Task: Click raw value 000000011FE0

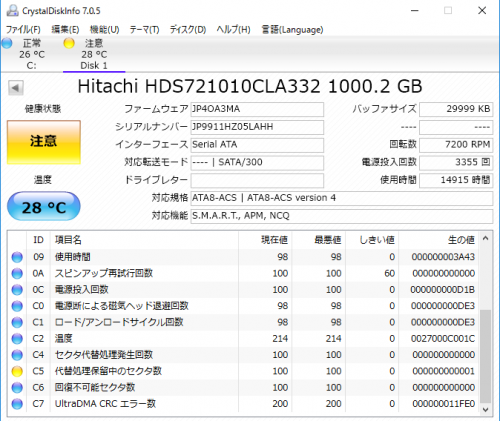Action: (444, 404)
